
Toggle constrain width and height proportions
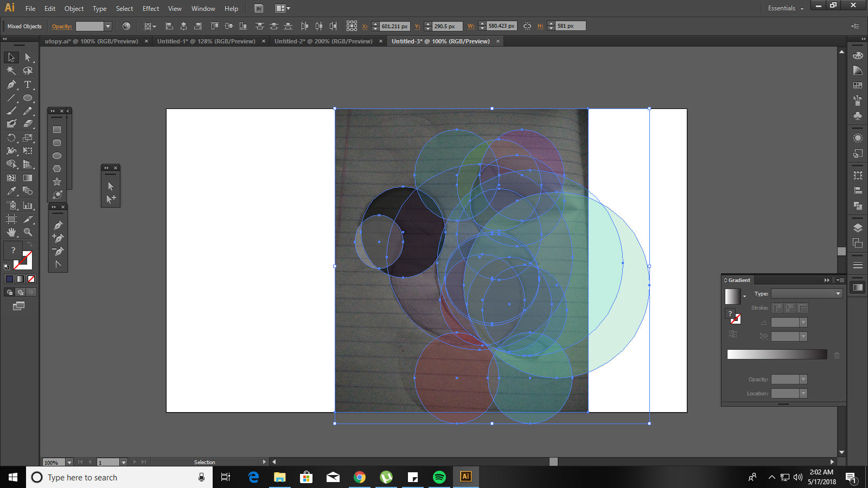coord(527,26)
